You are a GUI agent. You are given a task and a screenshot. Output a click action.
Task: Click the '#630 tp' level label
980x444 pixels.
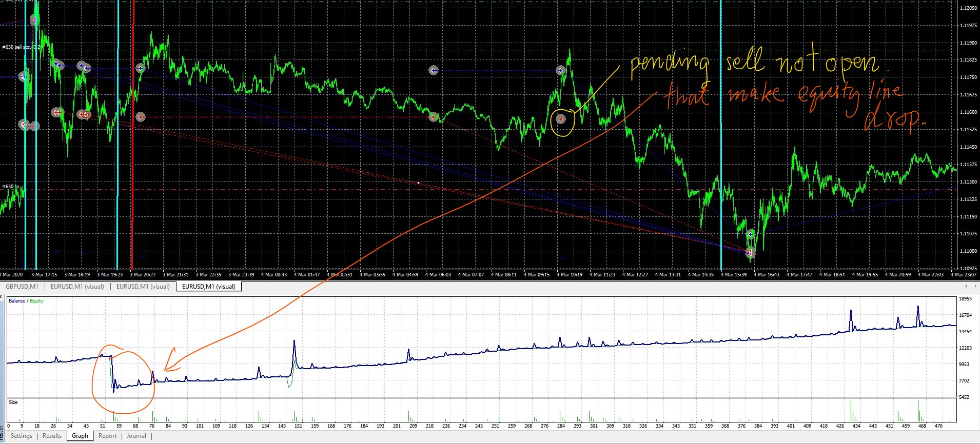(x=10, y=187)
